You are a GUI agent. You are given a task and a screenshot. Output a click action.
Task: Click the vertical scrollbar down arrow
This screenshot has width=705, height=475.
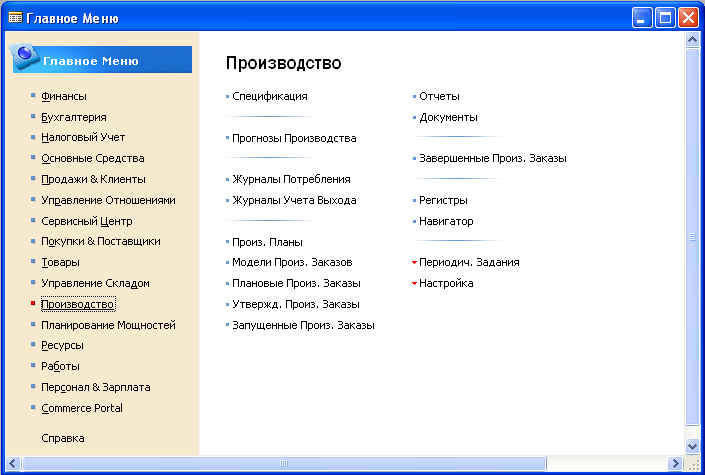click(692, 446)
